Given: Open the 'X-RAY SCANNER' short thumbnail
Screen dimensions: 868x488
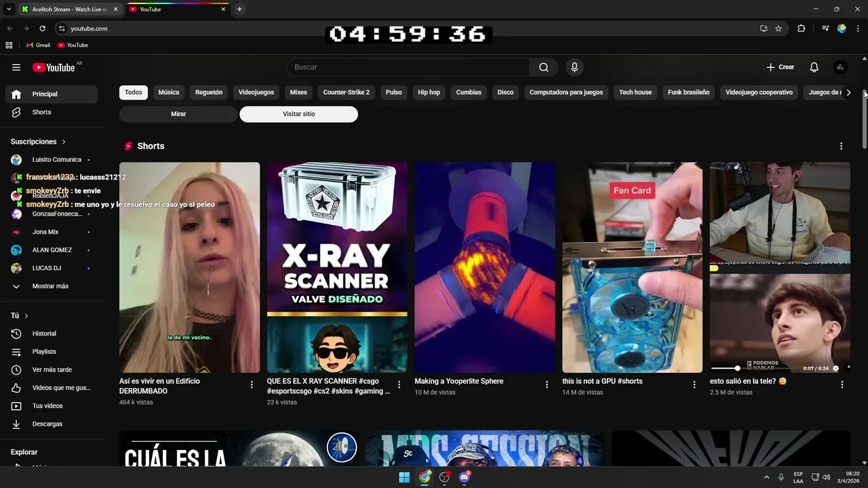Looking at the screenshot, I should 337,267.
